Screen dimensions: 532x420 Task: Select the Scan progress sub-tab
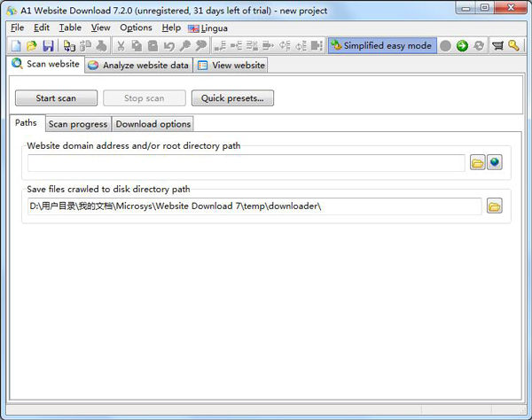78,124
